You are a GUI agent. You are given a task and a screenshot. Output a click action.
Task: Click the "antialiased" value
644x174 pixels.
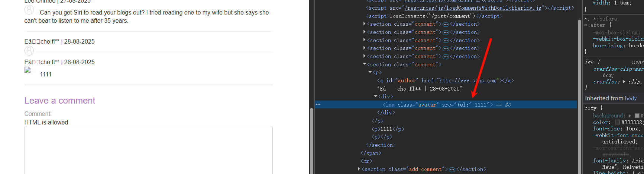click(619, 142)
